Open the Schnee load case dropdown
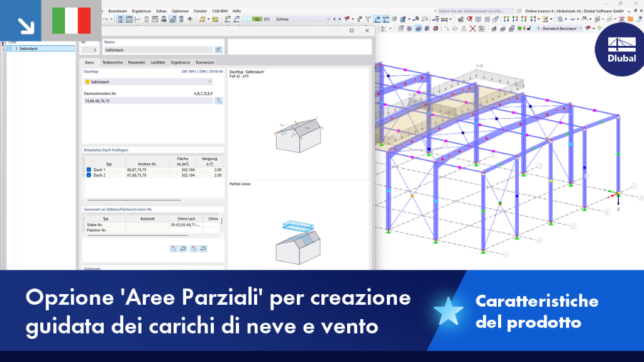The image size is (644, 362). click(328, 19)
